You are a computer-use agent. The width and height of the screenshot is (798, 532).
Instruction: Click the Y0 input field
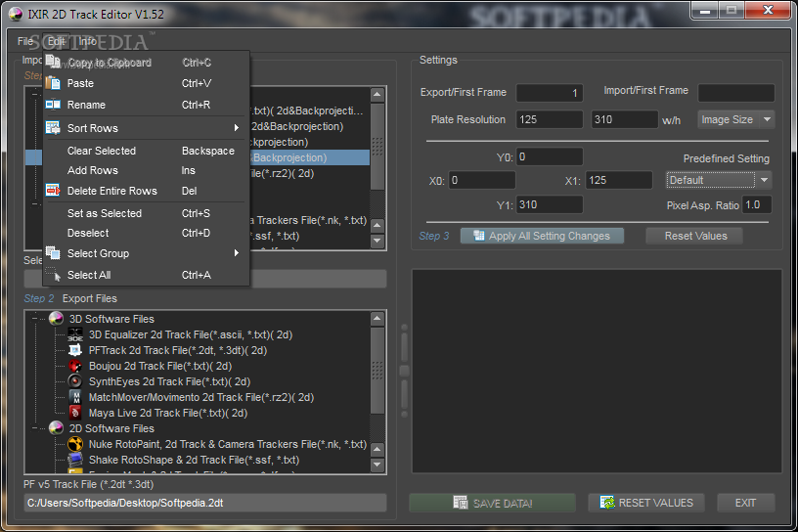(x=550, y=156)
